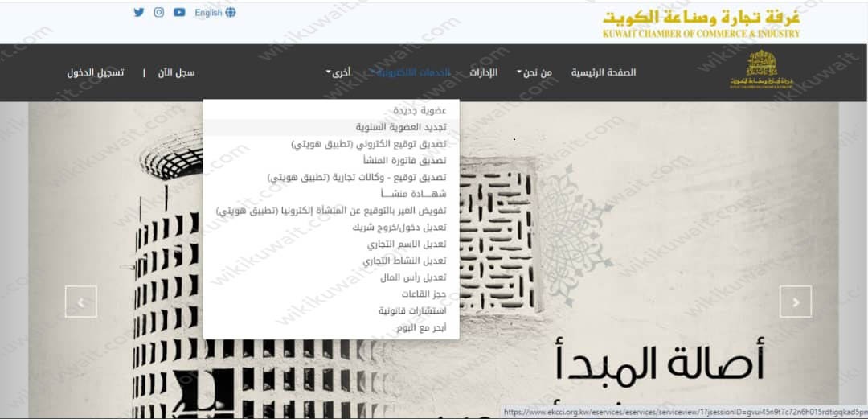Expand the من نحن dropdown menu
Viewport: 868px width, 419px height.
point(534,72)
